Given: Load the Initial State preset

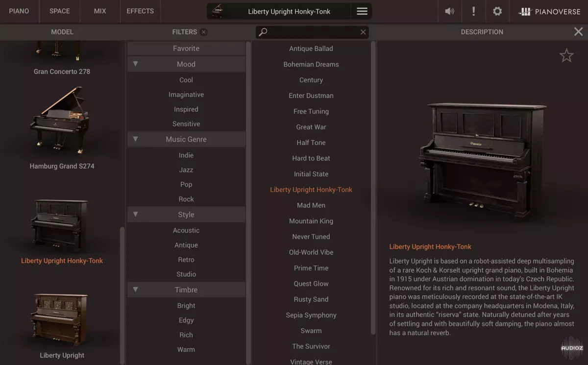Looking at the screenshot, I should click(311, 174).
